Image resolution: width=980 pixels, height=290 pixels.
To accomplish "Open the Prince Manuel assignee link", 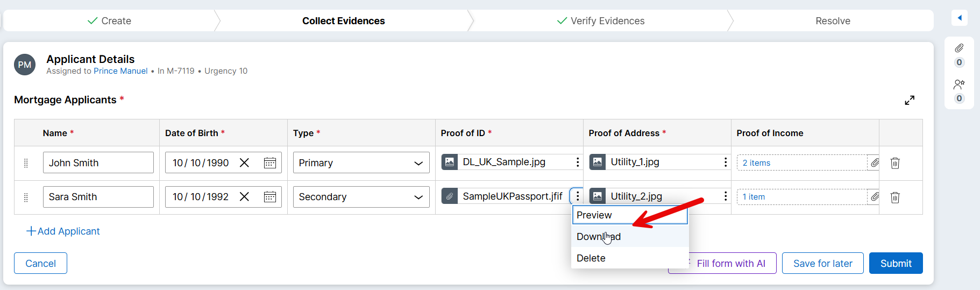I will (120, 71).
